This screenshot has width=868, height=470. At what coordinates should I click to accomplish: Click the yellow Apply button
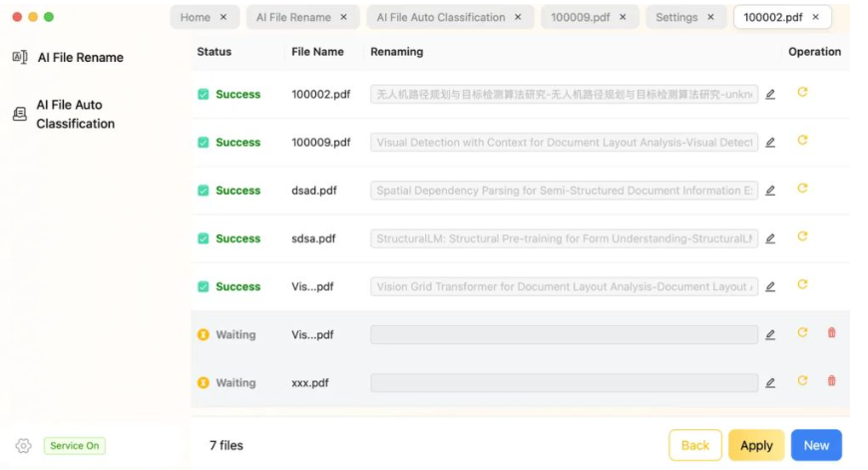pos(755,445)
